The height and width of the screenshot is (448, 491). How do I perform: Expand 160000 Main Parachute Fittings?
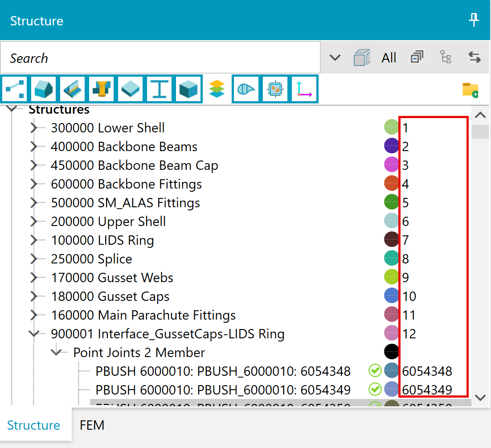[34, 315]
